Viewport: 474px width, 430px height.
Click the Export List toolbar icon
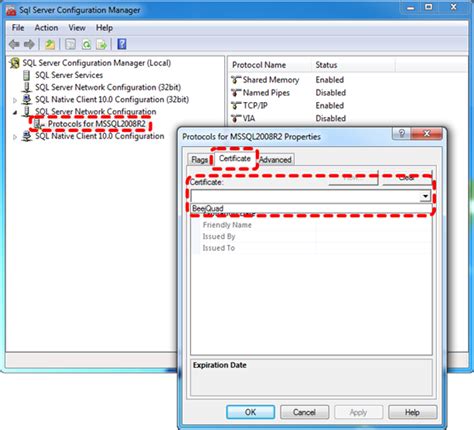(x=102, y=44)
